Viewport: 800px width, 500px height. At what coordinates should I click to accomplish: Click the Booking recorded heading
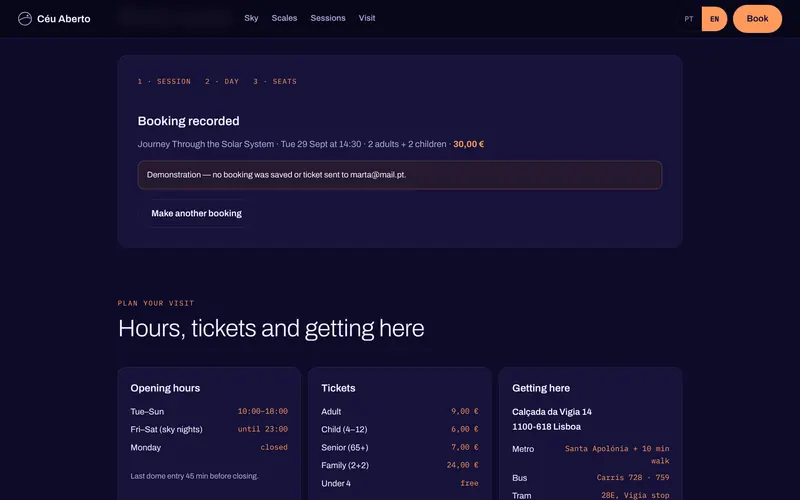(x=188, y=121)
